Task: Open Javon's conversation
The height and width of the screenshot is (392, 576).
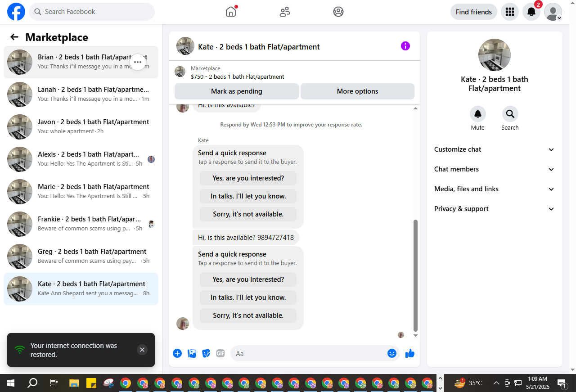Action: [x=81, y=127]
